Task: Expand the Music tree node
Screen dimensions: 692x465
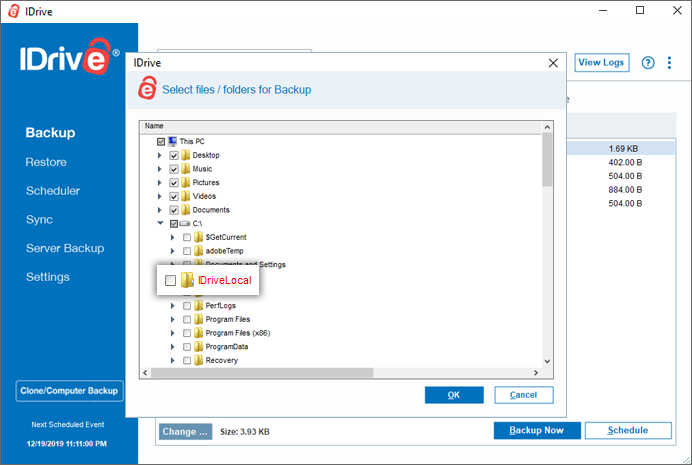Action: click(x=160, y=169)
